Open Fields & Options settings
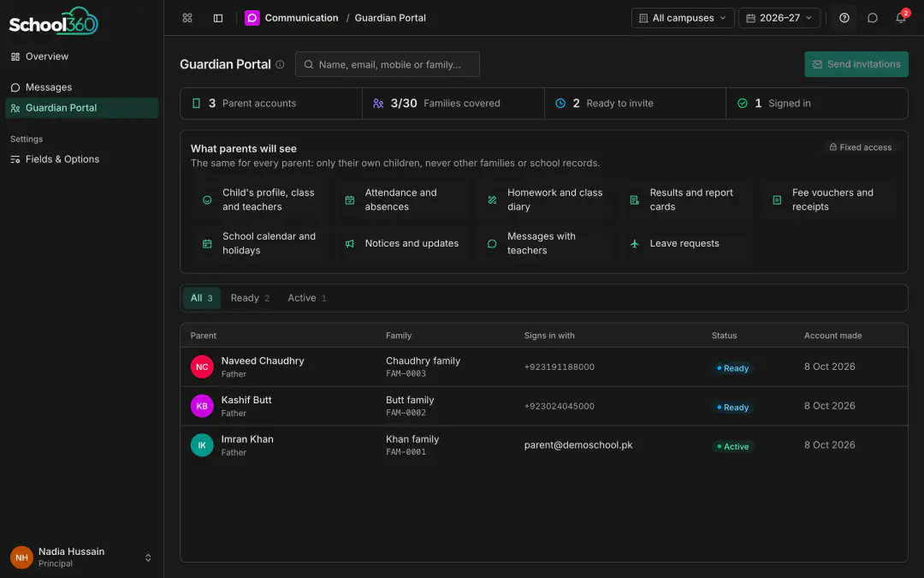The height and width of the screenshot is (578, 924). pyautogui.click(x=82, y=159)
